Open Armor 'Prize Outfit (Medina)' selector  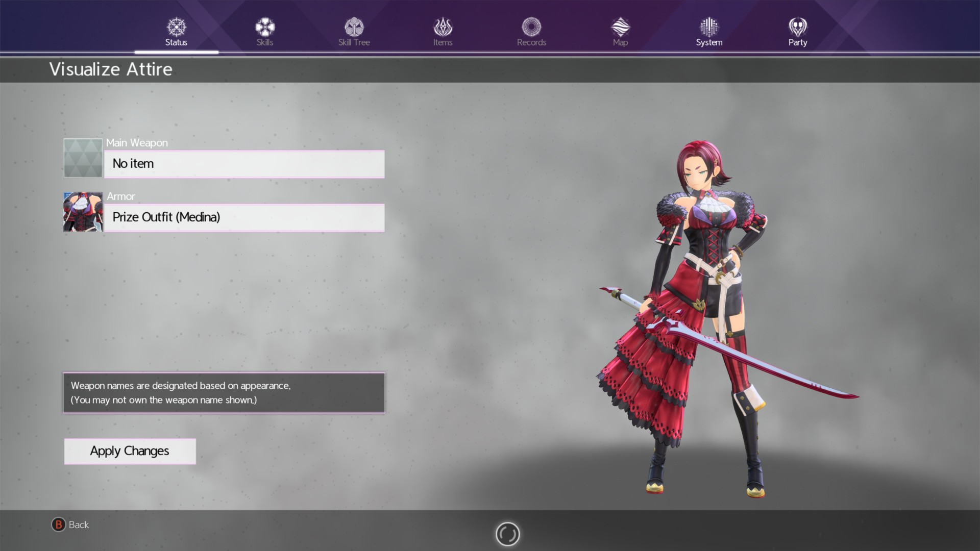[x=244, y=218]
